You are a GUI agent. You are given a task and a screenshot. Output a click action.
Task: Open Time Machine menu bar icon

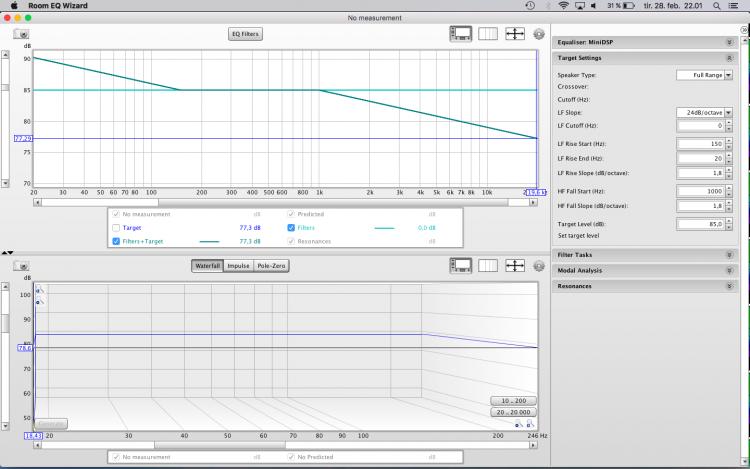click(530, 6)
